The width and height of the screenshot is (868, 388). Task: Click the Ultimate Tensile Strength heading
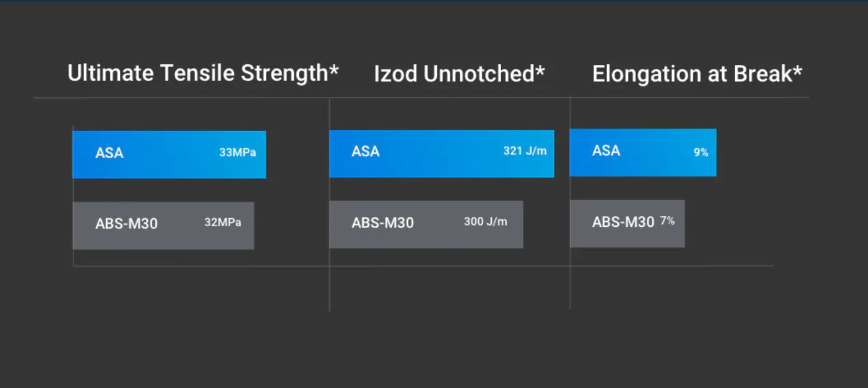[x=203, y=74]
